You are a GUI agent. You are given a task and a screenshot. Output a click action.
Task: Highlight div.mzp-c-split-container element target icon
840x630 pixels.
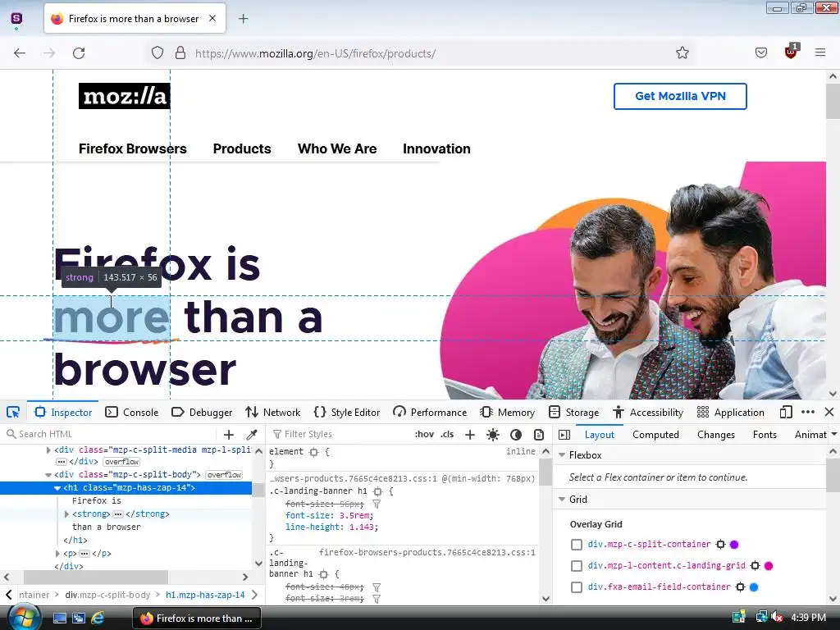pyautogui.click(x=720, y=545)
